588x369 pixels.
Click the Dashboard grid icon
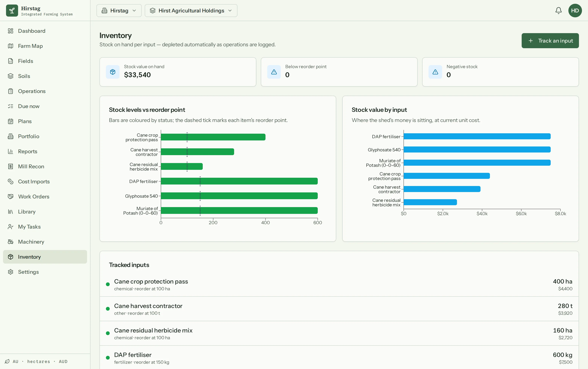(x=11, y=31)
